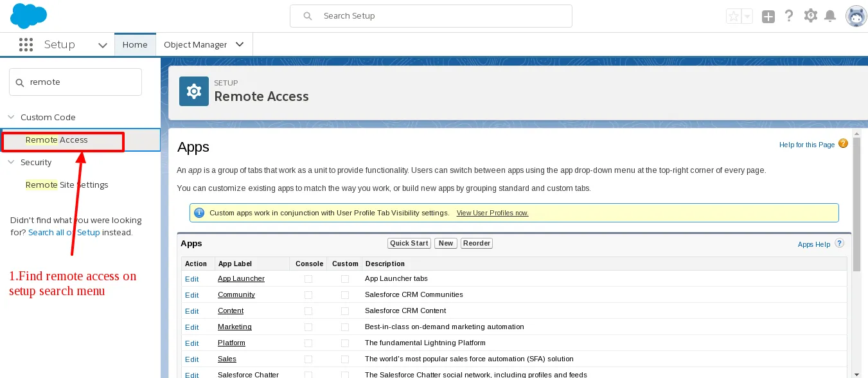
Task: Edit the App Launcher app
Action: click(191, 279)
